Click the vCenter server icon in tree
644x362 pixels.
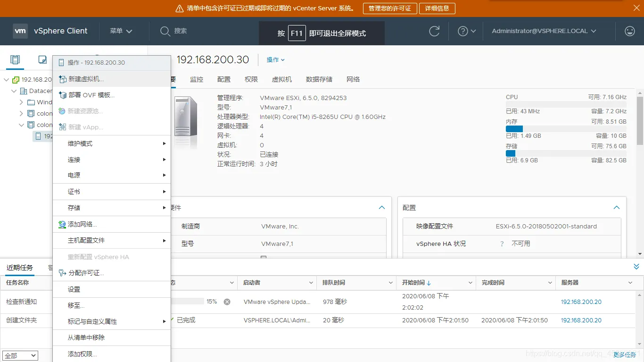click(16, 80)
